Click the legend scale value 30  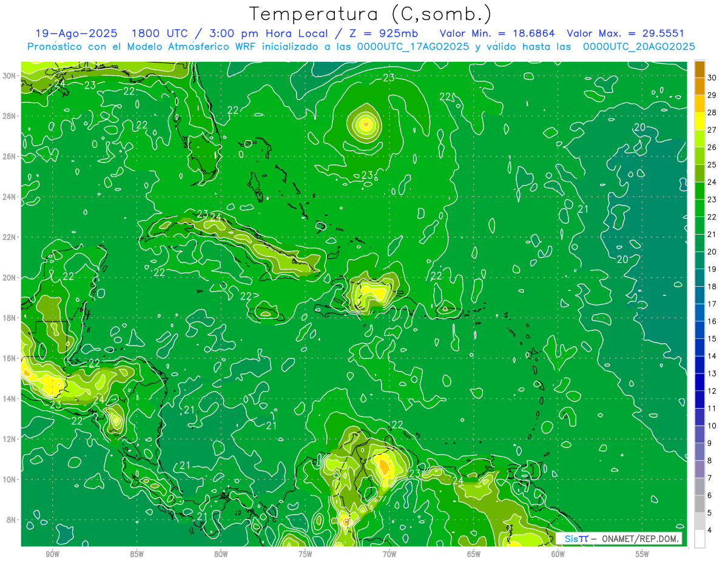tap(712, 77)
